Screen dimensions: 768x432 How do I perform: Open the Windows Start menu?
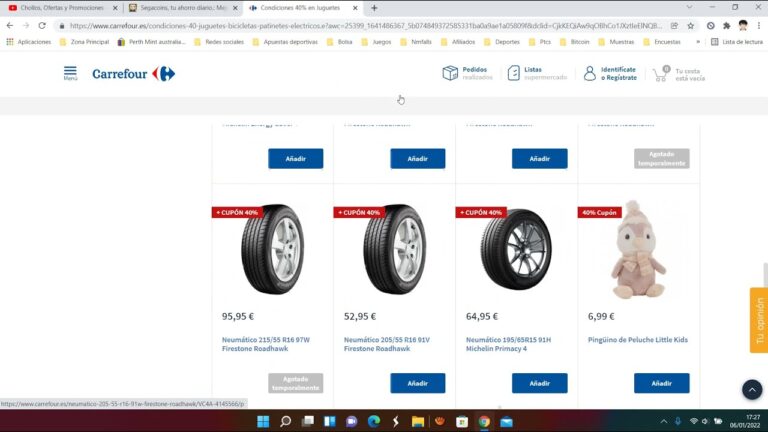tap(263, 421)
